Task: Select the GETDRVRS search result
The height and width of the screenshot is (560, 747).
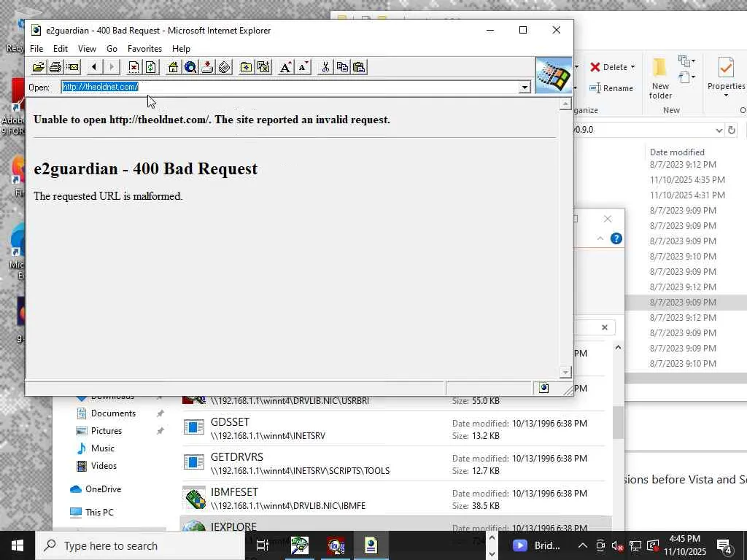Action: tap(393, 463)
